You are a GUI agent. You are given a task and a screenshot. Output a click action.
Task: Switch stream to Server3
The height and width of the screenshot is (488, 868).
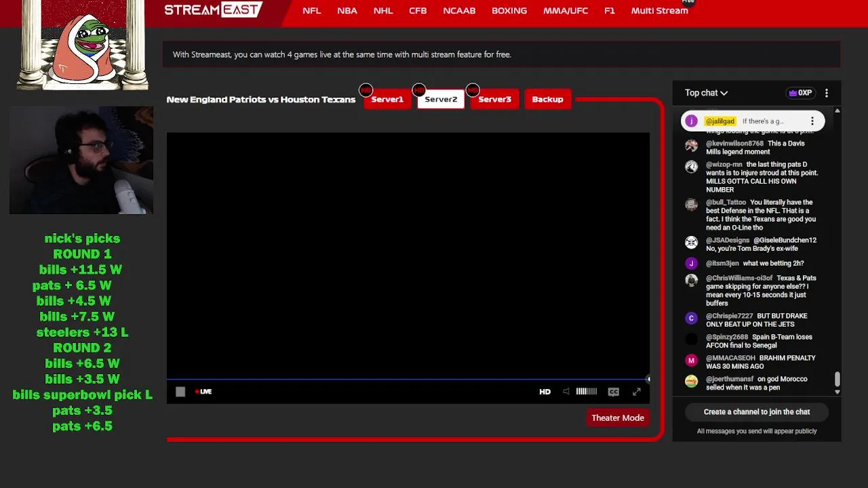pos(494,100)
